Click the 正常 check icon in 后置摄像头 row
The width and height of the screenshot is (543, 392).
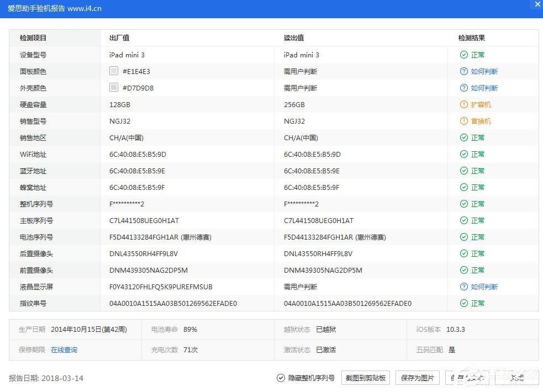pyautogui.click(x=463, y=253)
